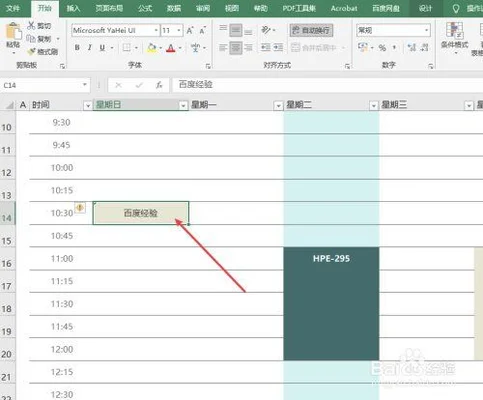Screen dimensions: 483x400
Task: Expand the alignment (对齐方式) dialog launcher
Action: click(347, 66)
